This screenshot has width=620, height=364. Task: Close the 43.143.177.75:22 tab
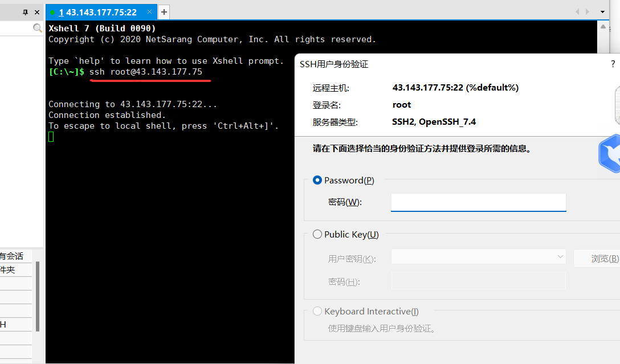[x=149, y=12]
